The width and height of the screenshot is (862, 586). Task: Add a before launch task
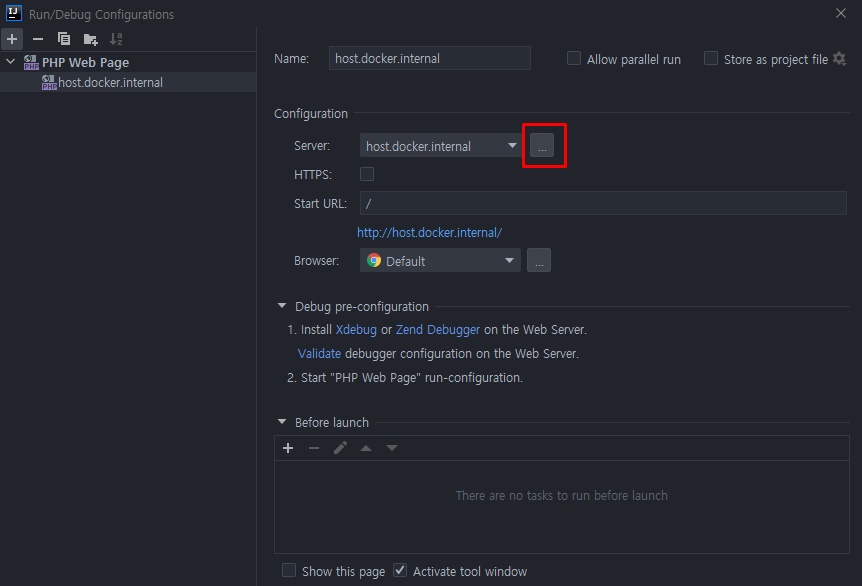tap(288, 448)
